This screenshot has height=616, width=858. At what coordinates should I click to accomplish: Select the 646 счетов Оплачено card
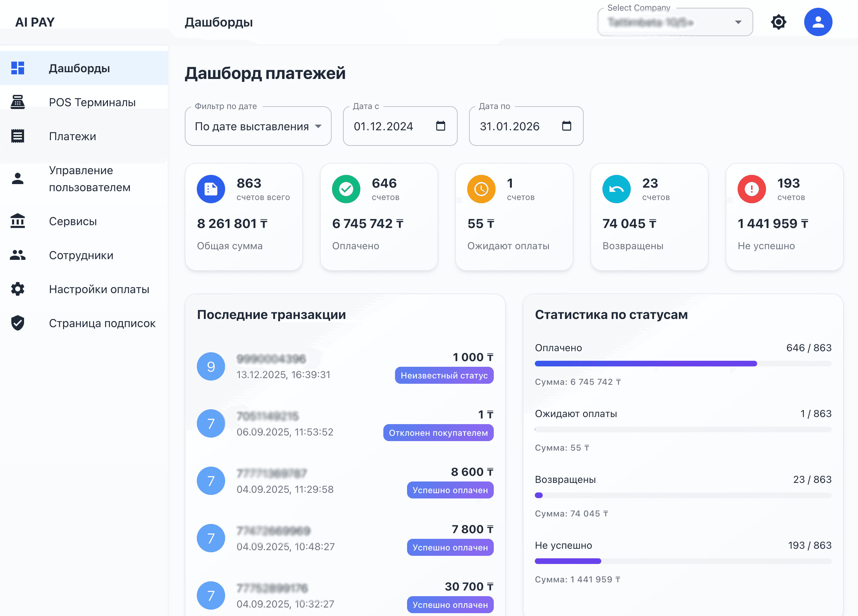[379, 216]
